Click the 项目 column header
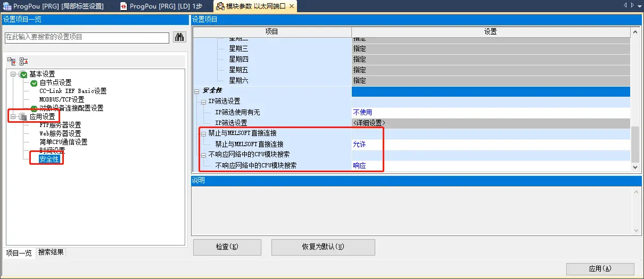 (x=272, y=32)
